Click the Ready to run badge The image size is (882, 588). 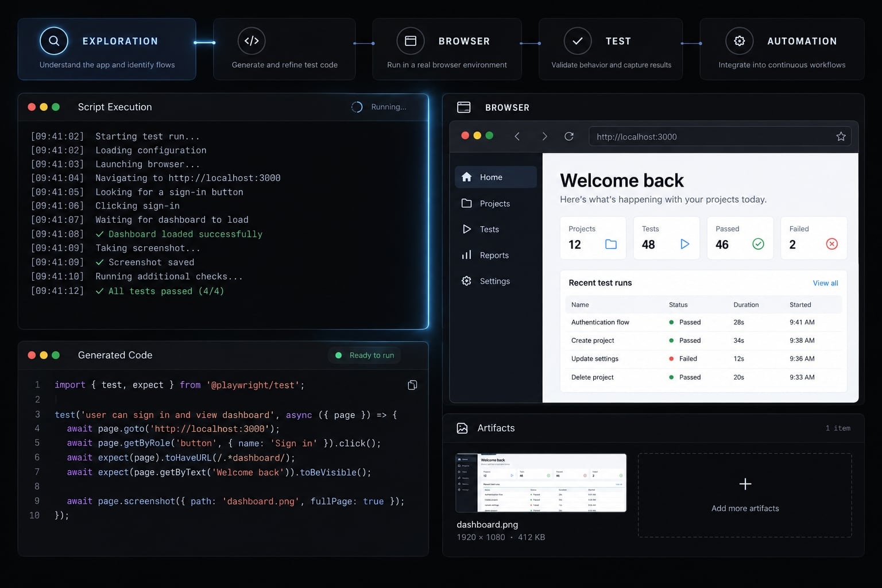click(x=365, y=355)
